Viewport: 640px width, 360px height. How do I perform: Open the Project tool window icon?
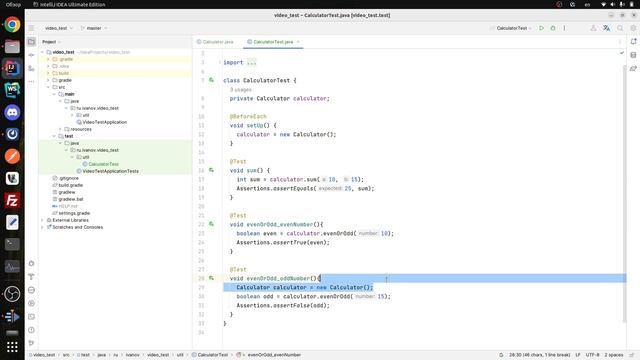[31, 42]
